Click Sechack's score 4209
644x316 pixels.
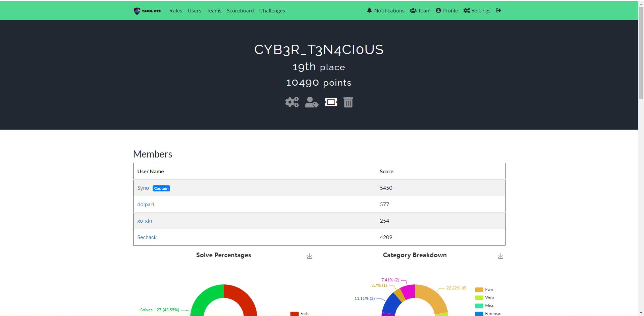pyautogui.click(x=386, y=237)
